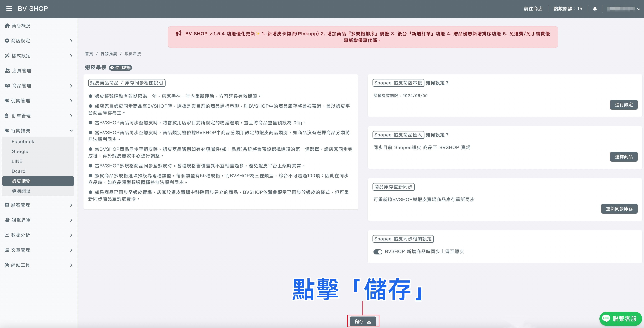This screenshot has width=644, height=328.
Task: Click the 店員管理 people icon
Action: pyautogui.click(x=7, y=71)
